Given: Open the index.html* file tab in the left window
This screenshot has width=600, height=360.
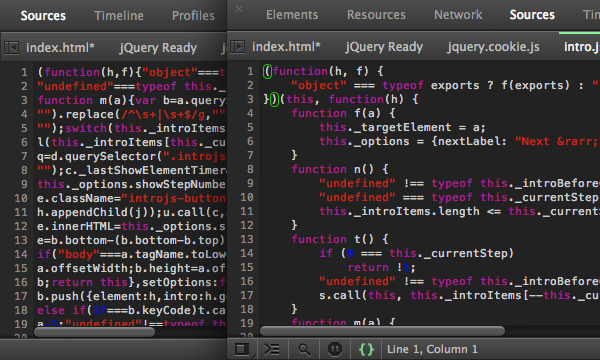Looking at the screenshot, I should coord(60,48).
